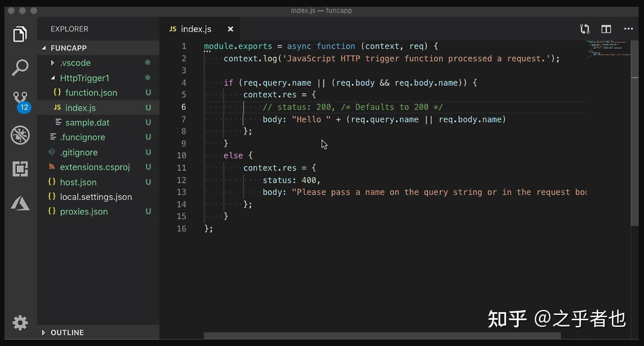Open the Search view icon
This screenshot has height=346, width=644.
(x=20, y=68)
